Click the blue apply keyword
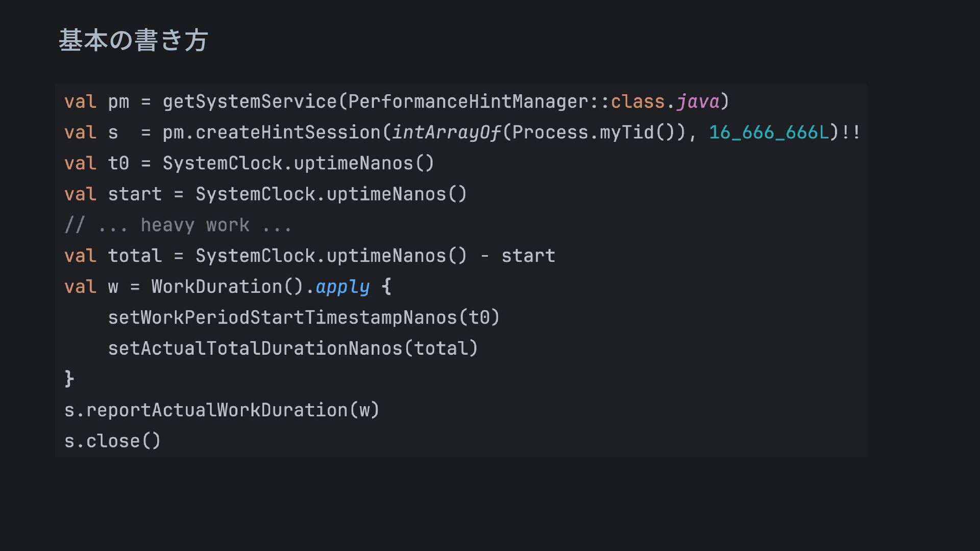The image size is (980, 551). 342,287
